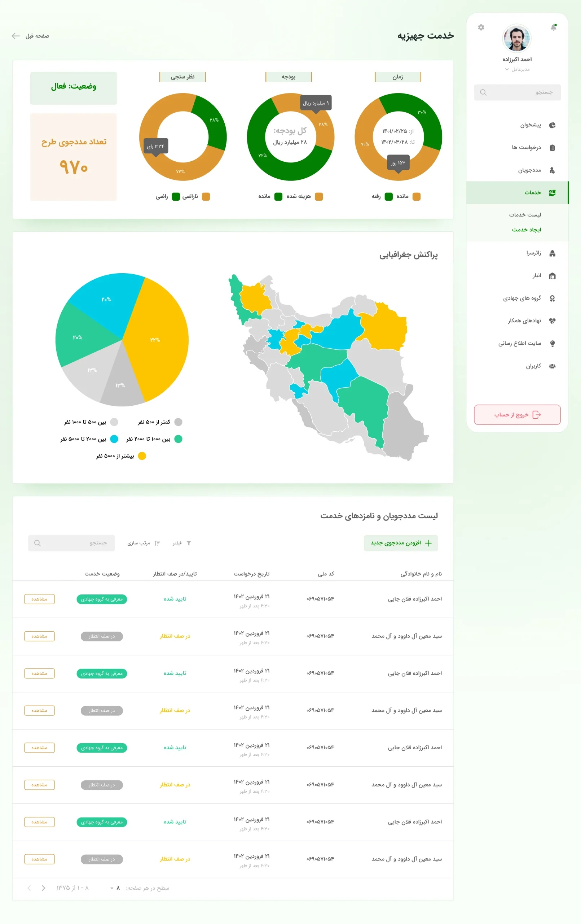Click the پیشخوان dashboard pie icon
The width and height of the screenshot is (581, 924).
pyautogui.click(x=552, y=125)
